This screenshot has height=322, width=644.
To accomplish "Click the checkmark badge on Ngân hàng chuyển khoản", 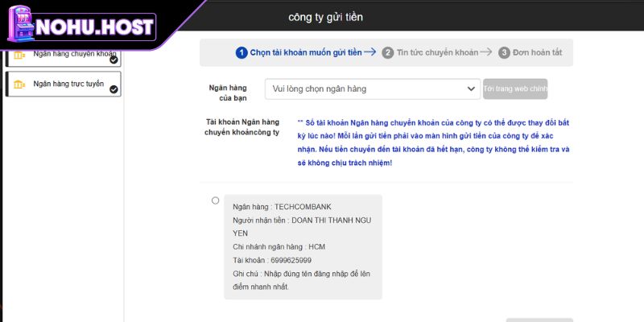I will coord(114,59).
